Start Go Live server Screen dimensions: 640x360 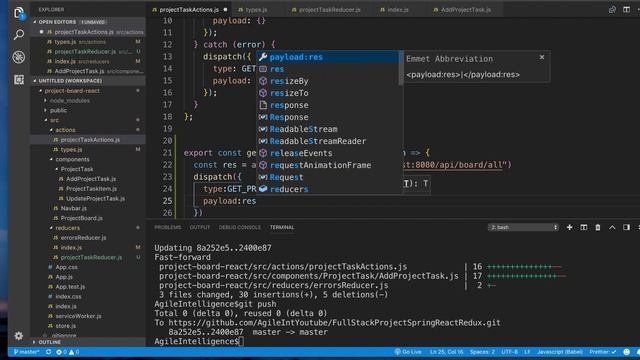[x=408, y=352]
